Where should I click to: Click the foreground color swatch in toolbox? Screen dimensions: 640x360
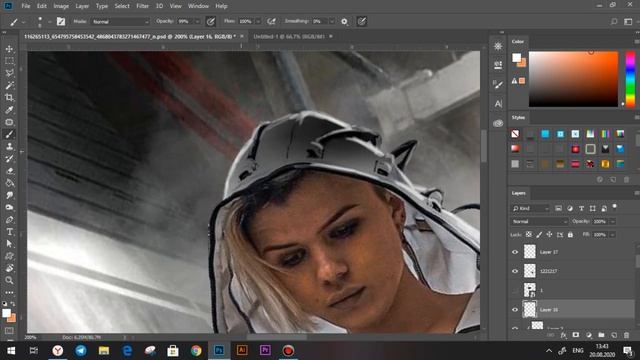coord(6,313)
